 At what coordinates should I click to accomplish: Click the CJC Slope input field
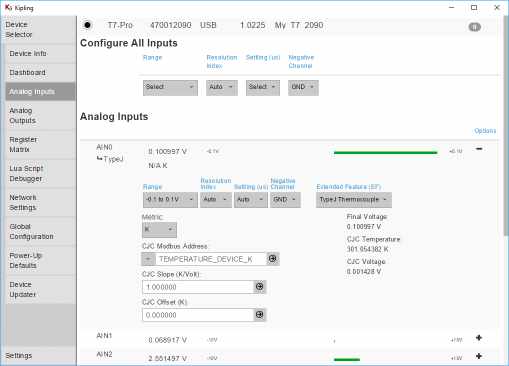pos(198,287)
